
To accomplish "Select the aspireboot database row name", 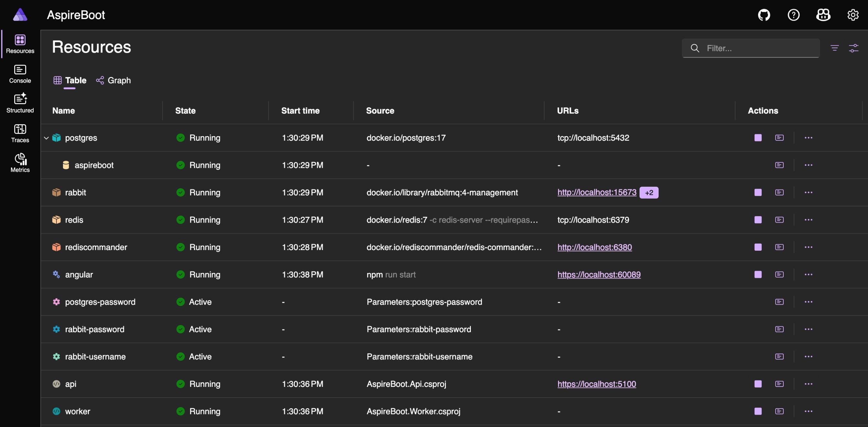I will click(94, 165).
